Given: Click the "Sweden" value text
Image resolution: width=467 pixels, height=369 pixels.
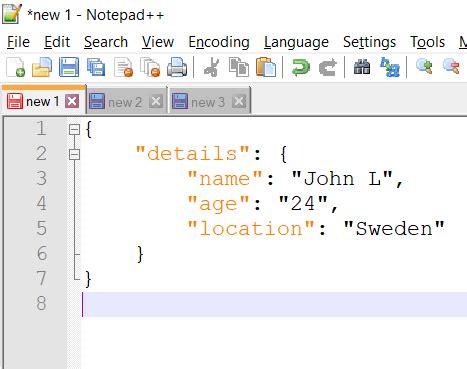Looking at the screenshot, I should coord(394,229).
